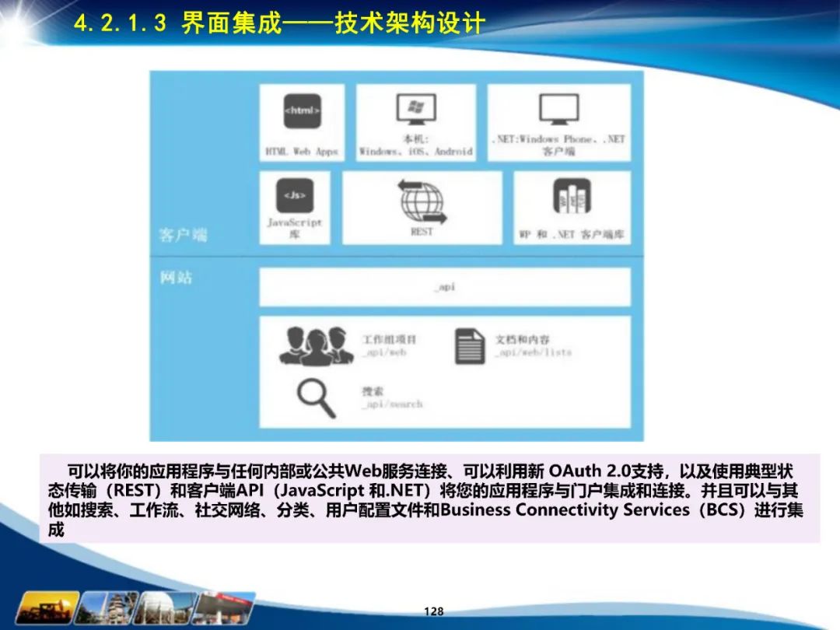Screen dimensions: 840x630
Task: Click the html icon in the HTML Web Apps tile
Action: (x=302, y=111)
